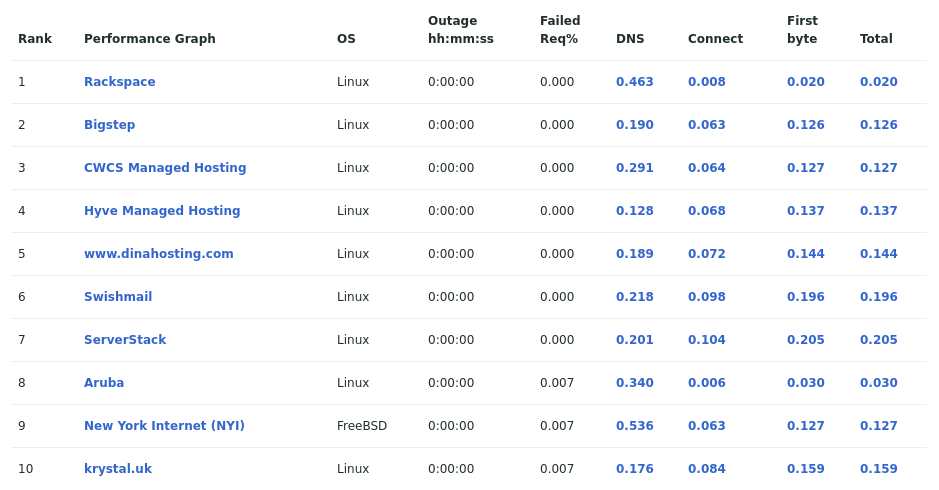Click Swishmail Connect value 0.098

point(707,297)
